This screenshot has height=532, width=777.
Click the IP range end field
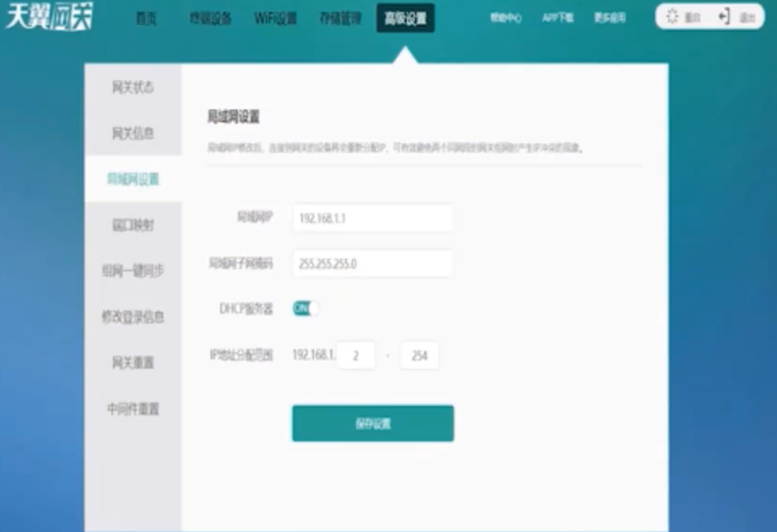[x=420, y=356]
